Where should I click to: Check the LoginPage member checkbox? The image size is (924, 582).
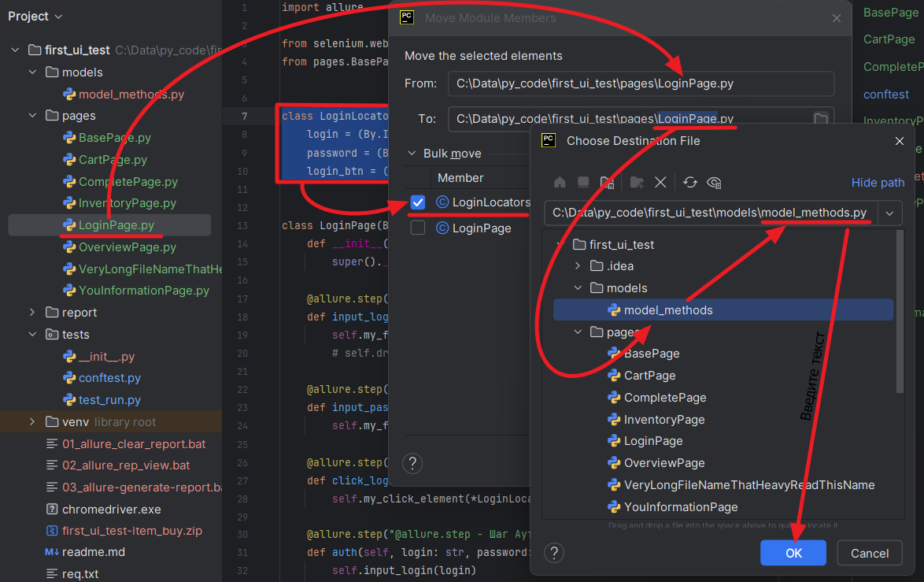418,228
